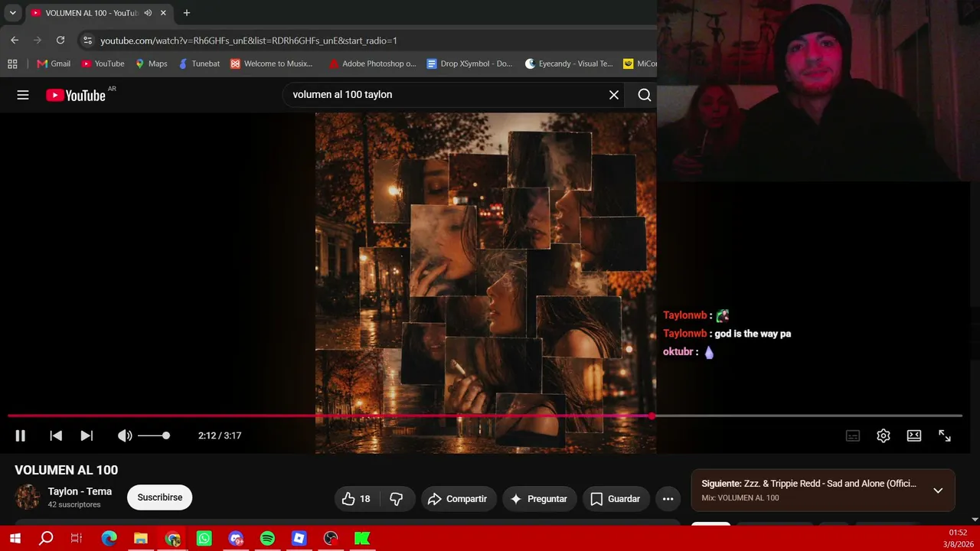The image size is (980, 551).
Task: Open the Chrome tab search dropdown
Action: coord(13,13)
